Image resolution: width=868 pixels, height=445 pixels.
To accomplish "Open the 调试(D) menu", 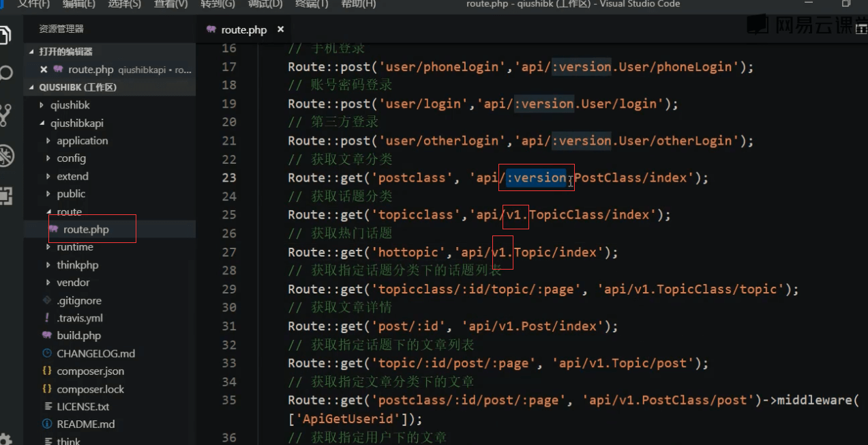I will 265,4.
